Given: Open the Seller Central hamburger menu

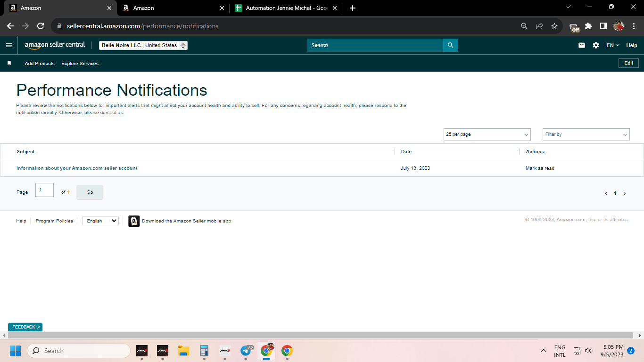Looking at the screenshot, I should (9, 45).
